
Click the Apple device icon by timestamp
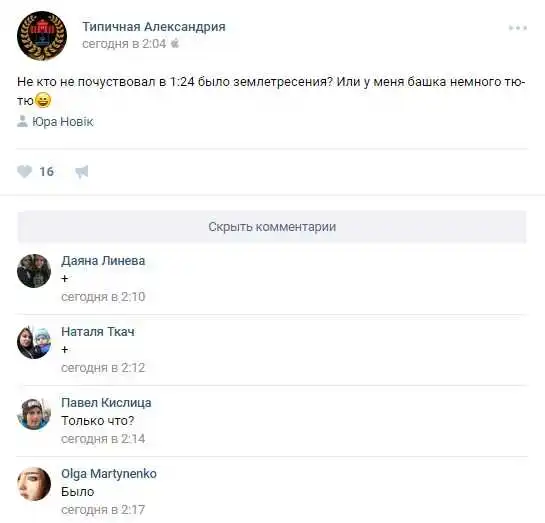point(175,43)
